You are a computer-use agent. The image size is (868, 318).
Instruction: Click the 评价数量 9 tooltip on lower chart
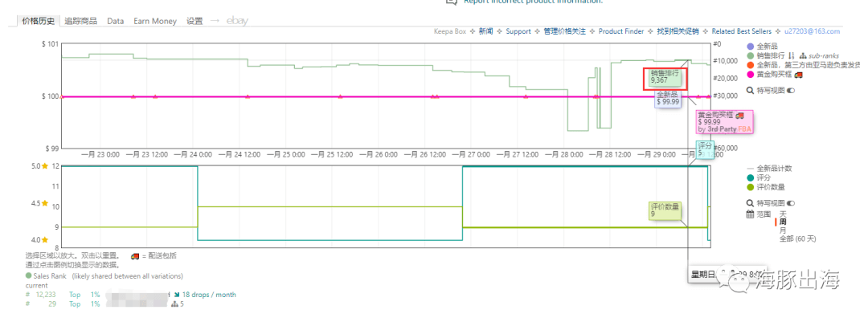pyautogui.click(x=665, y=210)
